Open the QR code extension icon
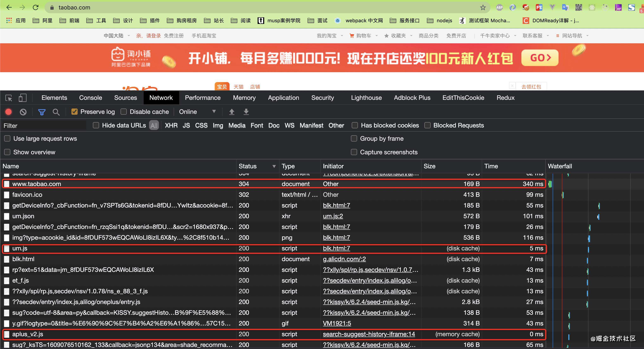Screen dimensions: 644x349 (x=579, y=7)
